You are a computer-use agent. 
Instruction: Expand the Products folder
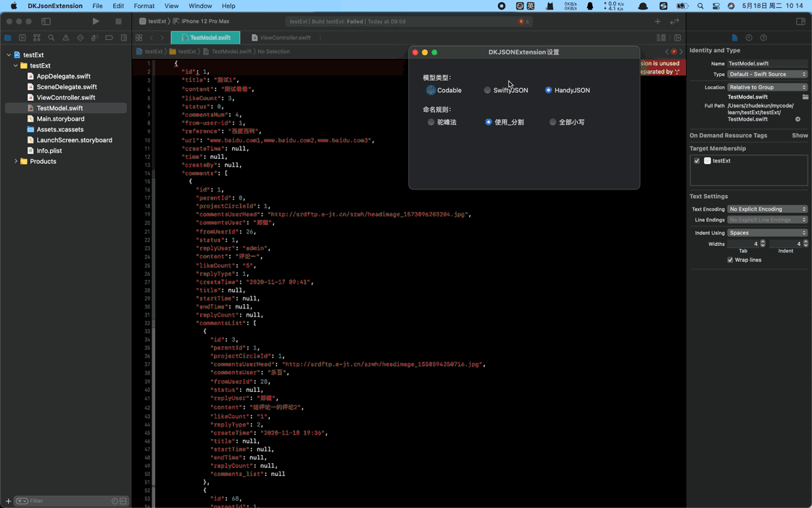click(15, 161)
